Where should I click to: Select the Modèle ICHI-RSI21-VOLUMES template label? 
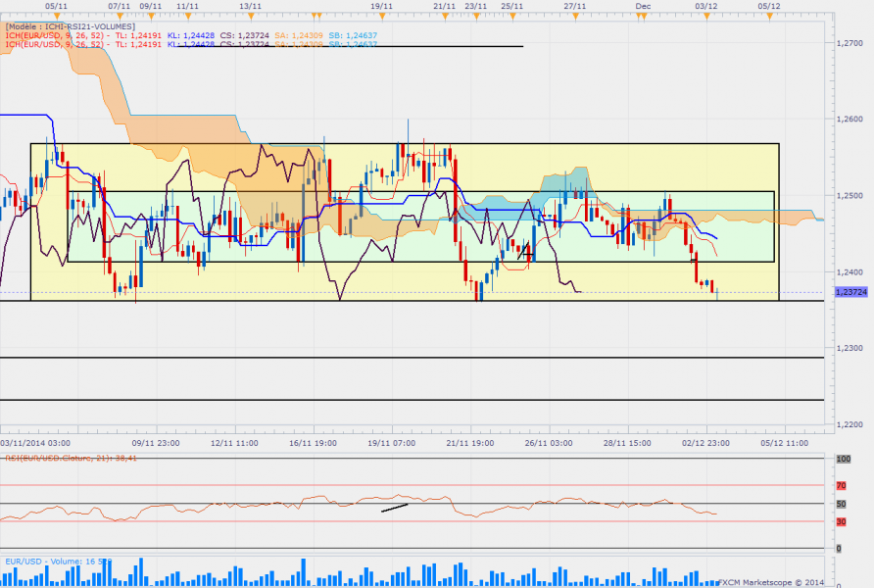tap(70, 26)
